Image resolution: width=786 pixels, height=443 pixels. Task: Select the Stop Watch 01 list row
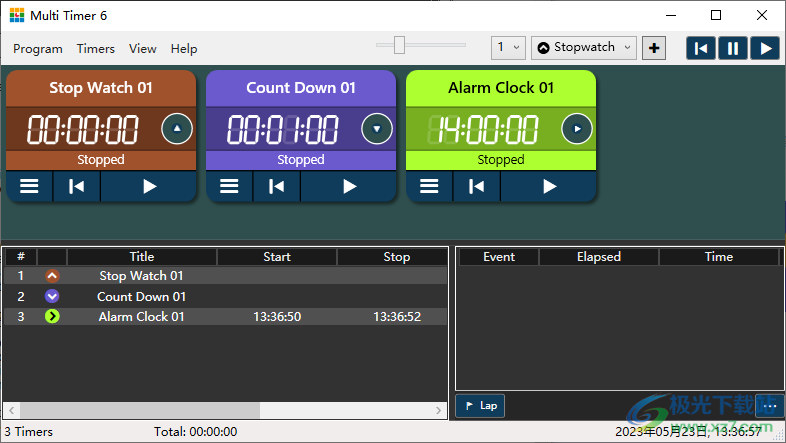click(x=226, y=276)
